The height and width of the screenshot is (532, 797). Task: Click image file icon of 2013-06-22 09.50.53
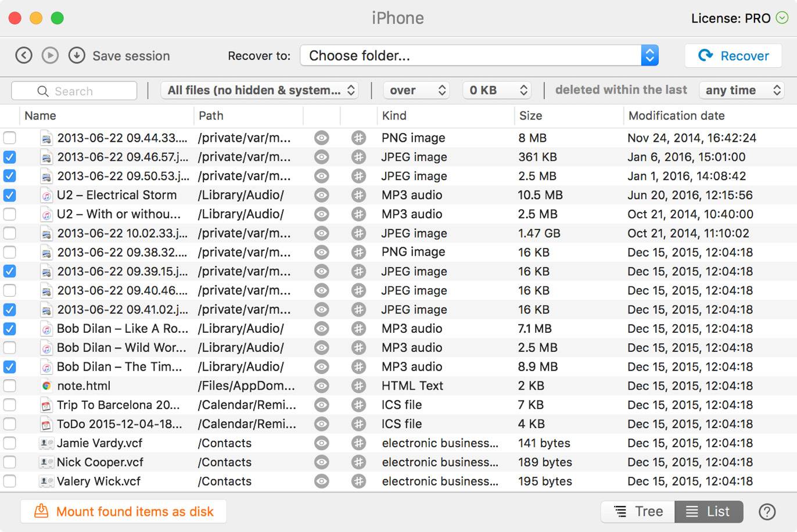[x=46, y=176]
